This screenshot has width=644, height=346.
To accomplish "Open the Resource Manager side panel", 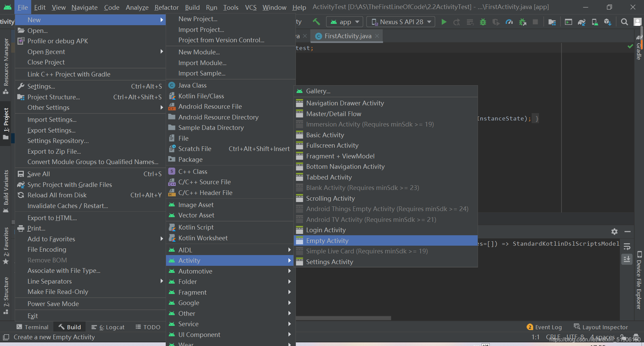I will click(6, 65).
